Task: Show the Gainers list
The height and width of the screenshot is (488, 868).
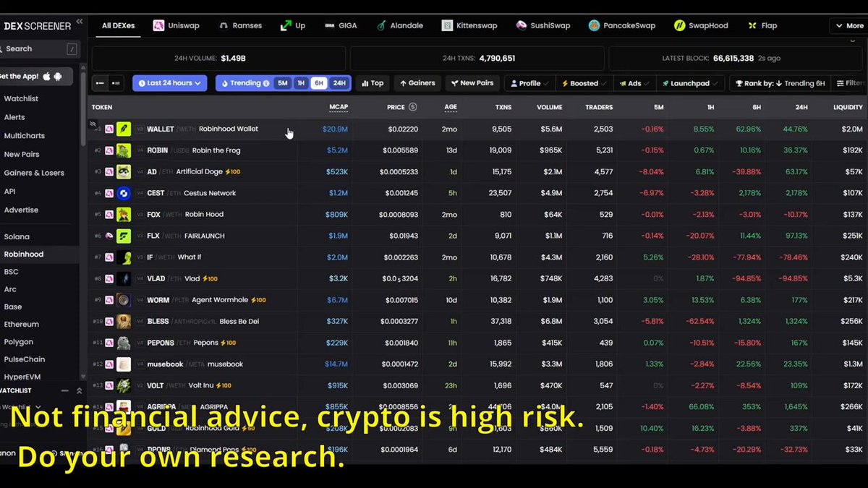Action: point(417,83)
